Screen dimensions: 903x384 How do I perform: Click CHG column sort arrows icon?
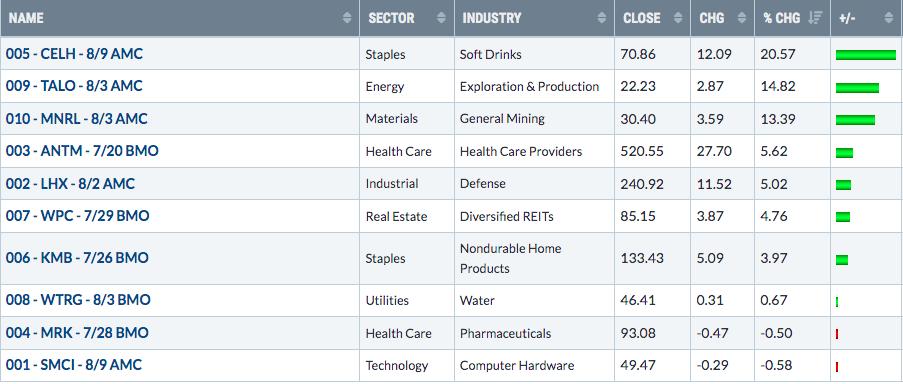pyautogui.click(x=742, y=18)
